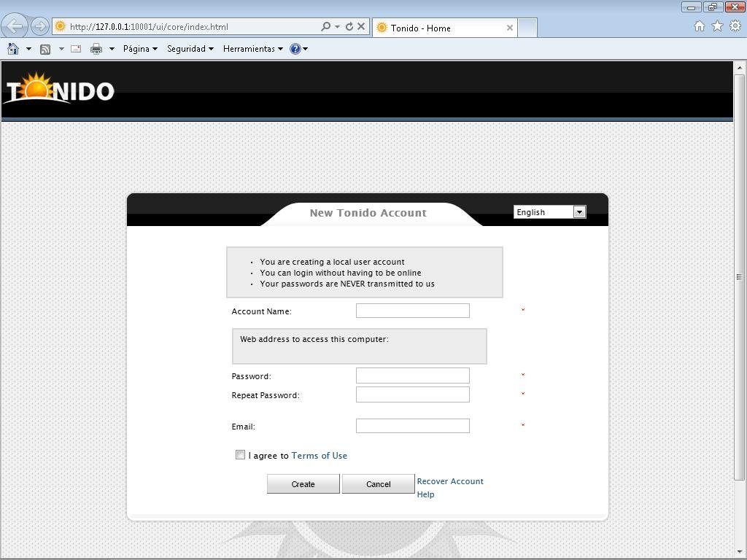Click the New Tonido Account heading
Viewport: 747px width, 560px height.
[368, 213]
